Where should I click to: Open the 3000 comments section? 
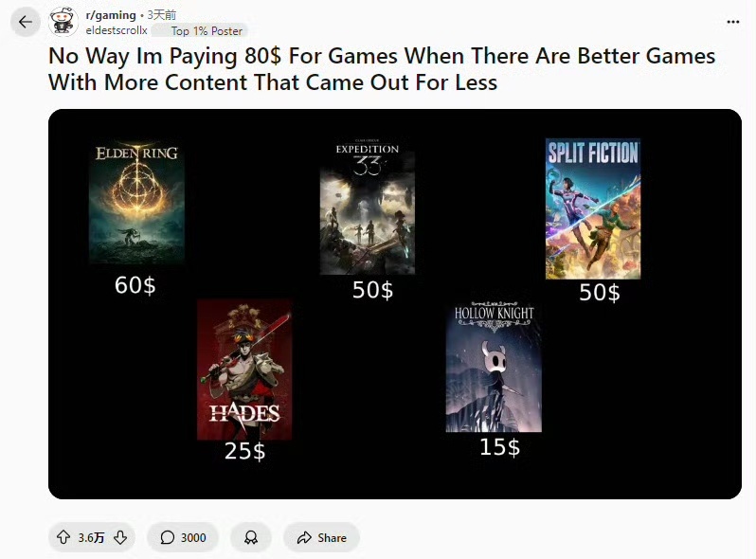183,537
